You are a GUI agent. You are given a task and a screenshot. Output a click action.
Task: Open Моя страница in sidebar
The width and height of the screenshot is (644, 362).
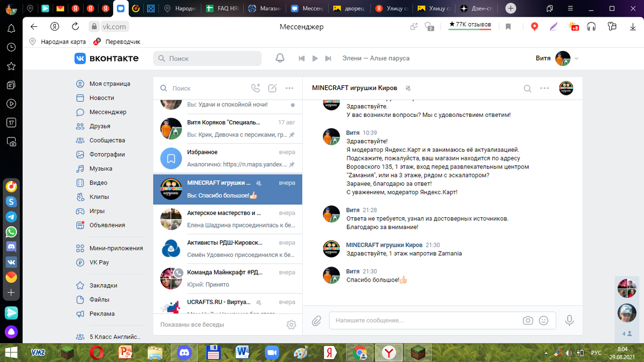click(109, 84)
